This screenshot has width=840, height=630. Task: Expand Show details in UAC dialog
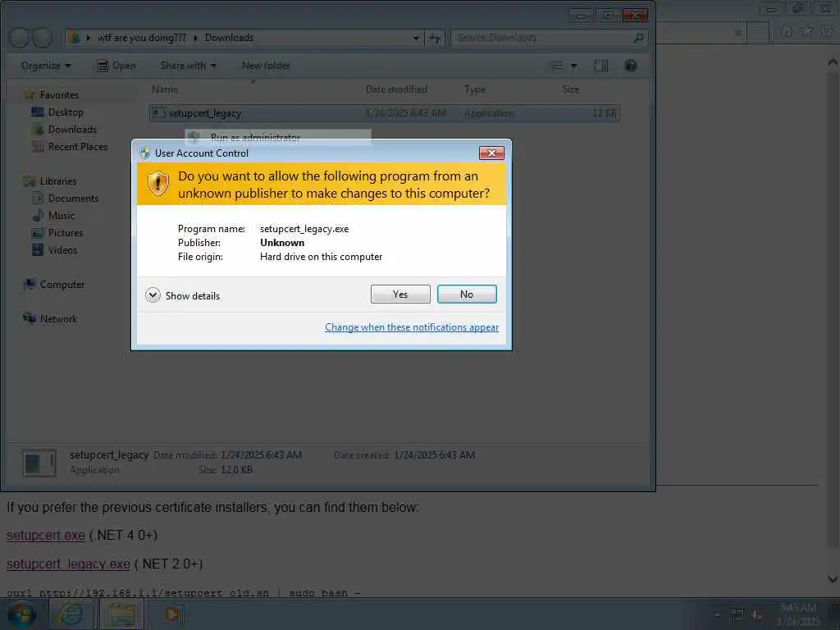pyautogui.click(x=182, y=295)
